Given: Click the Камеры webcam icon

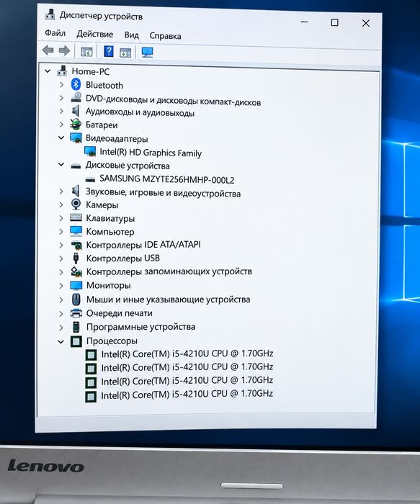Looking at the screenshot, I should coord(76,204).
